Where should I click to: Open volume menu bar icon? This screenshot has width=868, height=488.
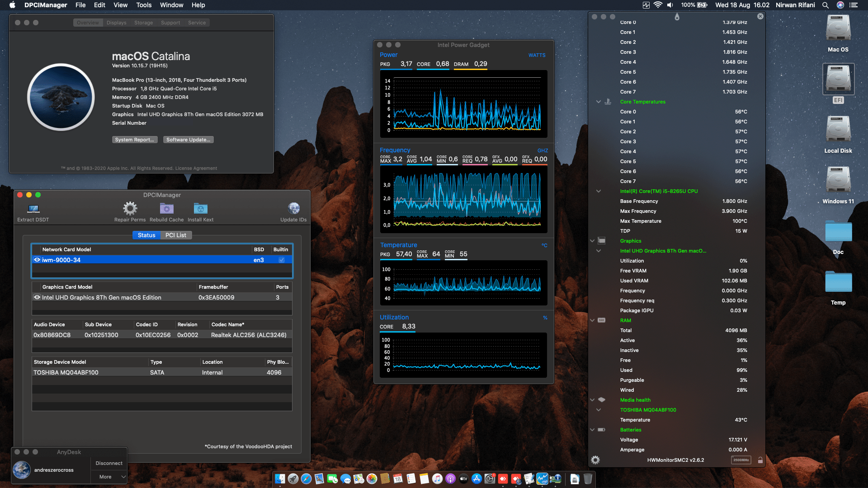pos(670,5)
